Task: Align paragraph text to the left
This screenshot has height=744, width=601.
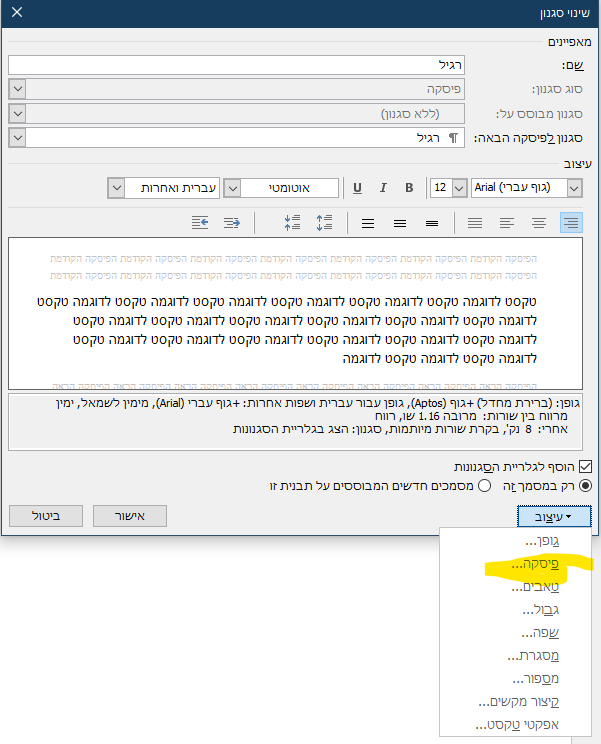Action: pos(507,223)
